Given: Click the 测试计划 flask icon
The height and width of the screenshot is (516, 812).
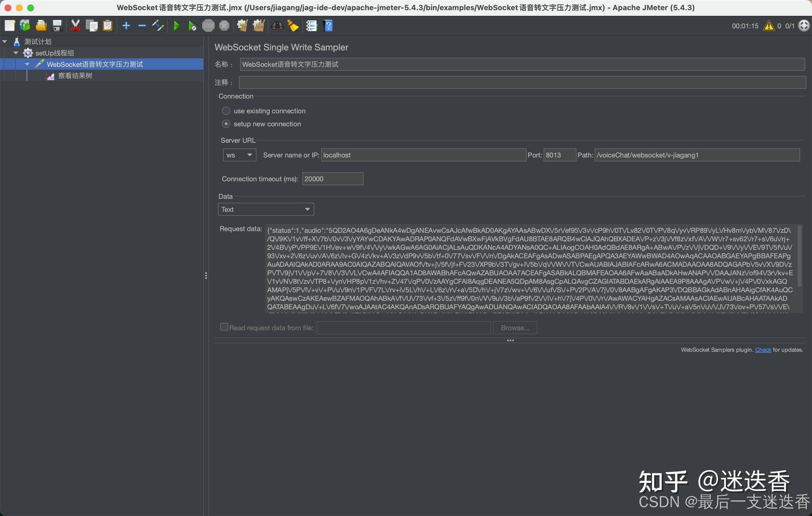Looking at the screenshot, I should (x=16, y=41).
